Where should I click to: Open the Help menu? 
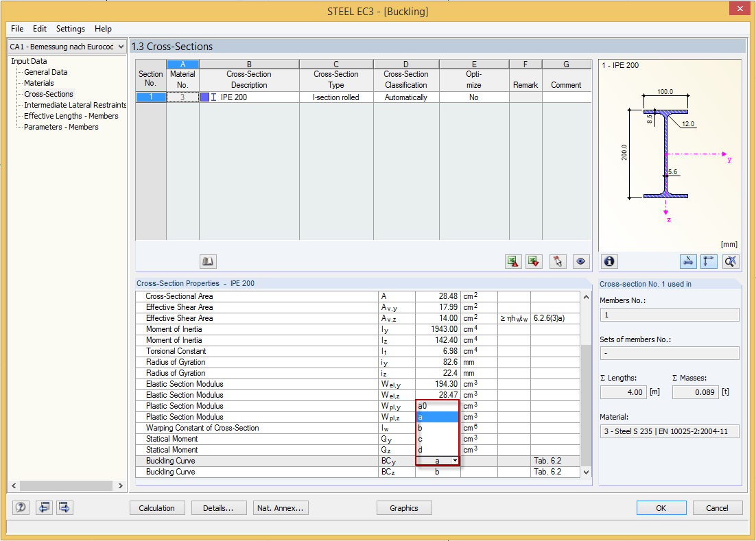103,29
